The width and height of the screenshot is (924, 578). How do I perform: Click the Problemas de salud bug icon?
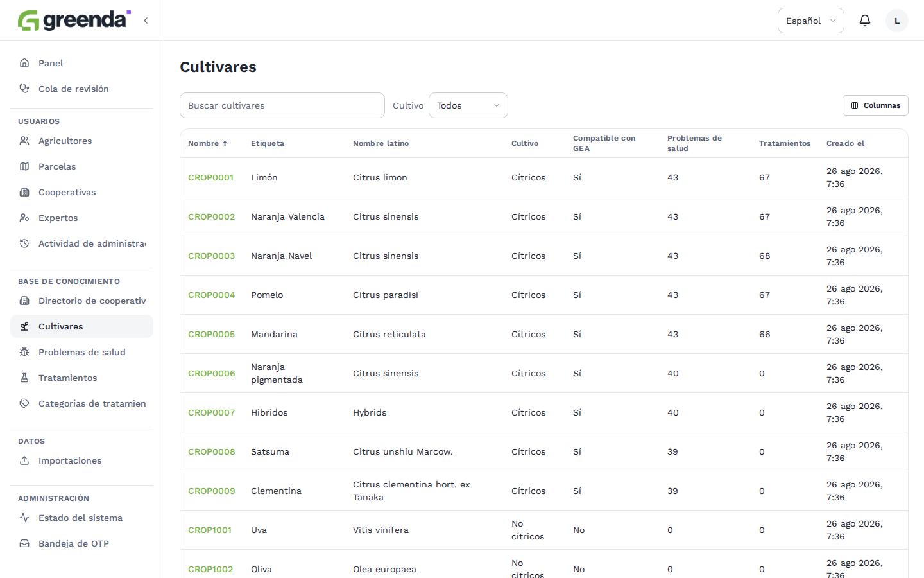click(x=24, y=352)
